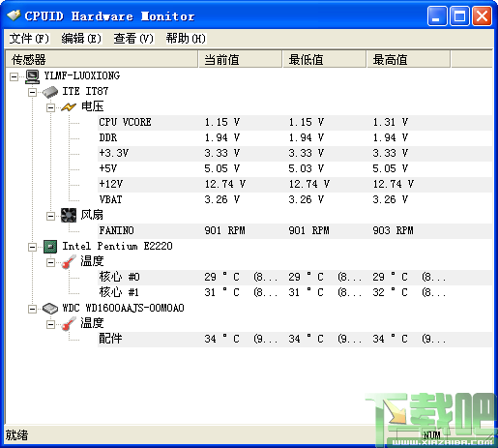Viewport: 498px width, 448px height.
Task: Click the 当前值 column header
Action: point(240,60)
